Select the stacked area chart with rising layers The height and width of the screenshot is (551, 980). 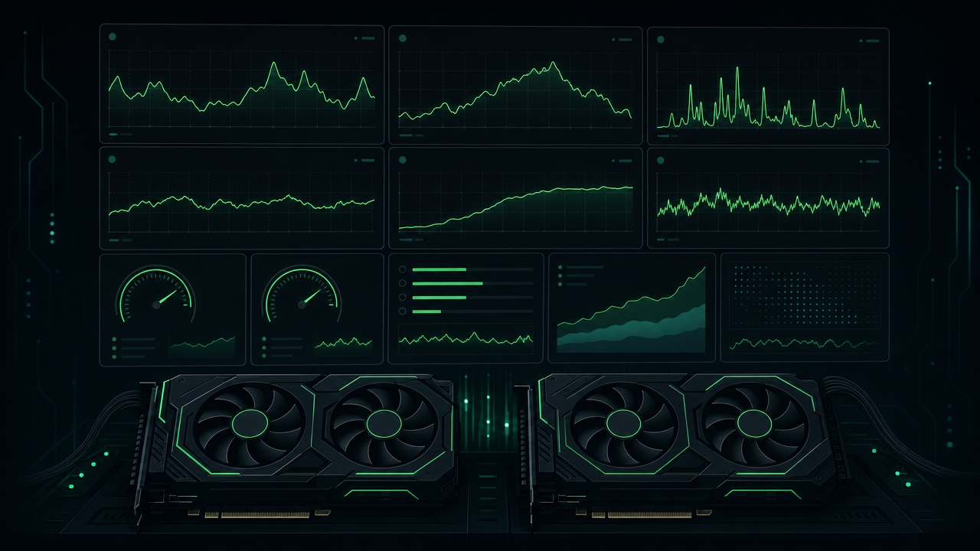pyautogui.click(x=632, y=309)
